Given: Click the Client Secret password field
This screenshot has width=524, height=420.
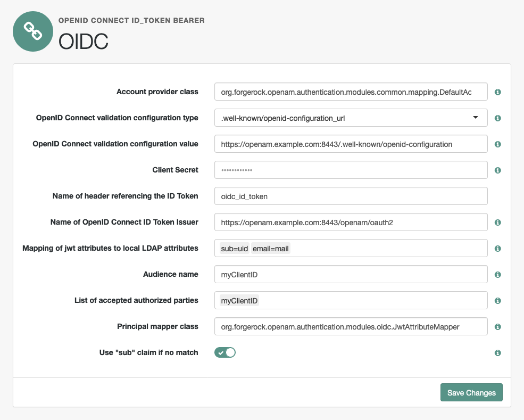Looking at the screenshot, I should tap(351, 170).
